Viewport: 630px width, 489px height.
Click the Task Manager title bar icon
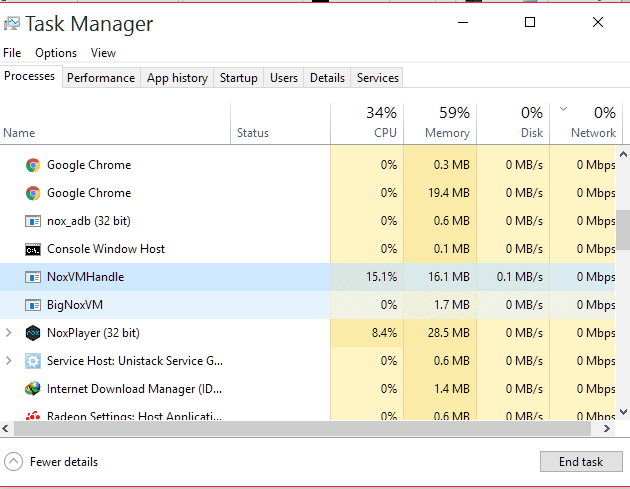click(12, 24)
